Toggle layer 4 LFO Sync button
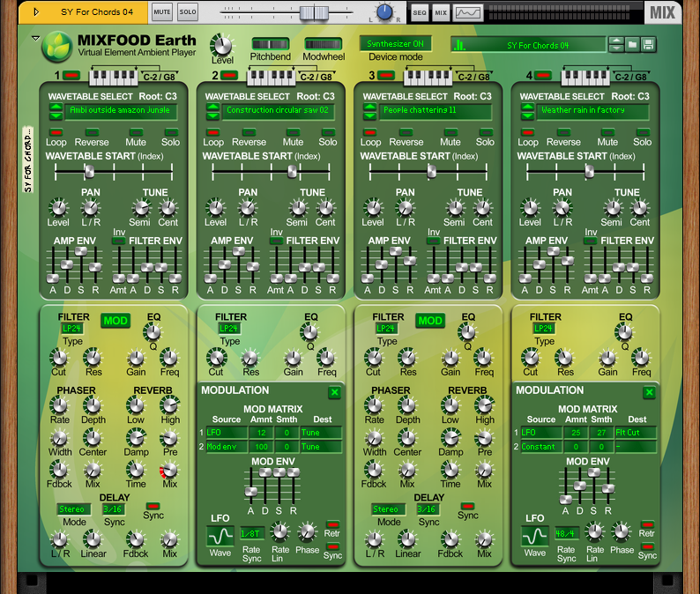This screenshot has width=700, height=594. click(647, 546)
